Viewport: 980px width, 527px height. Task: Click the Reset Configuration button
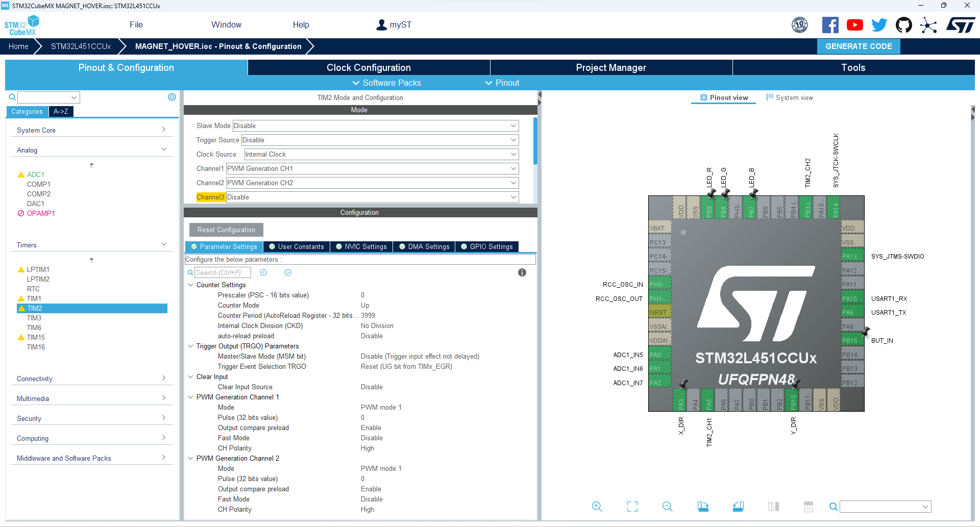coord(226,230)
